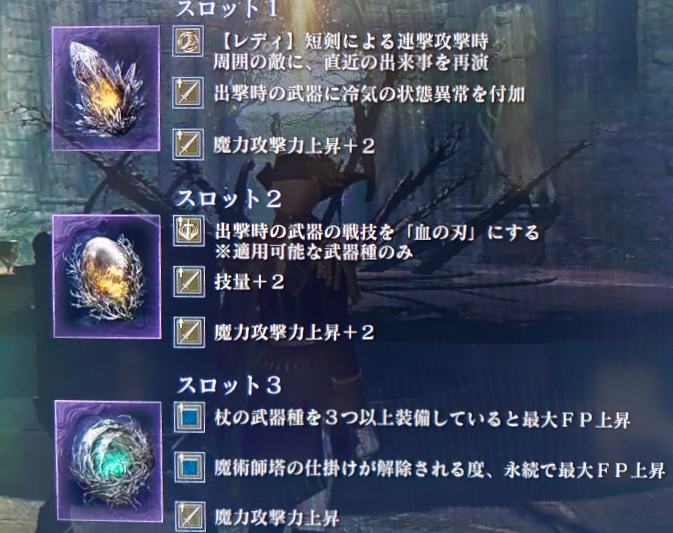Select the green glowing relic in Slot 3

(109, 461)
